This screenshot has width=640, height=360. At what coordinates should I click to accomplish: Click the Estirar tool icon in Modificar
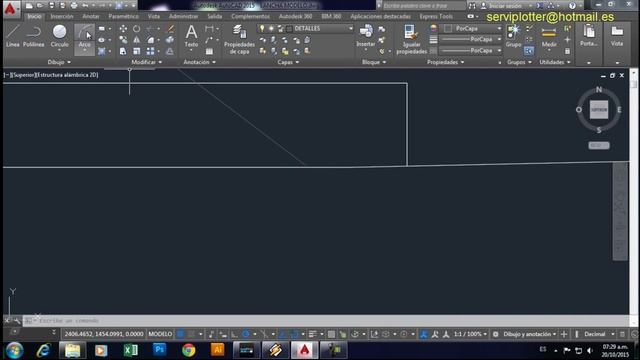tap(123, 51)
